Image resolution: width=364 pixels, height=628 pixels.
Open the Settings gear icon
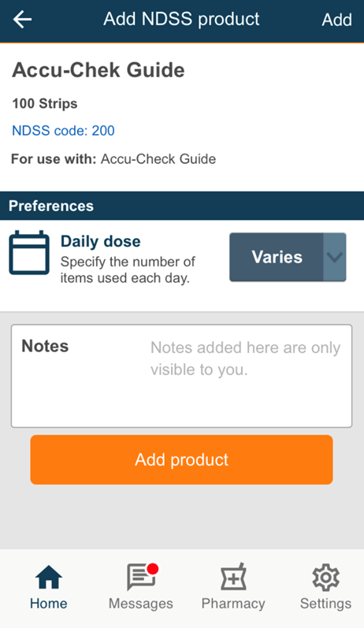325,577
